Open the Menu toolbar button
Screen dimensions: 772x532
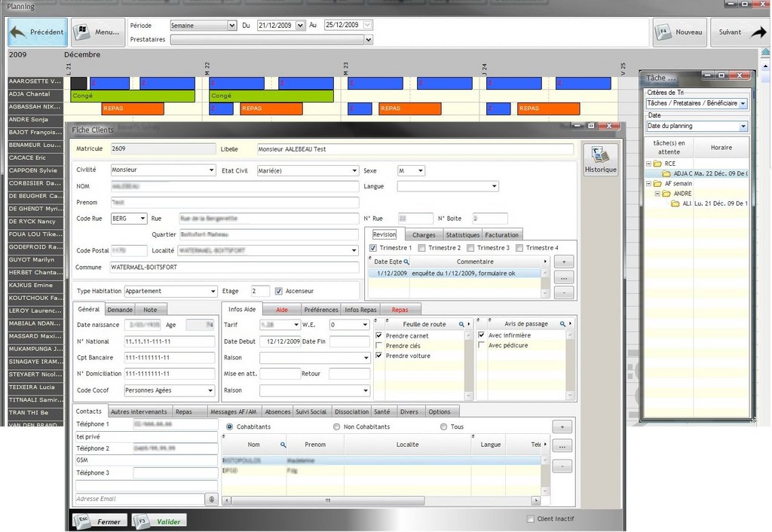tap(97, 32)
